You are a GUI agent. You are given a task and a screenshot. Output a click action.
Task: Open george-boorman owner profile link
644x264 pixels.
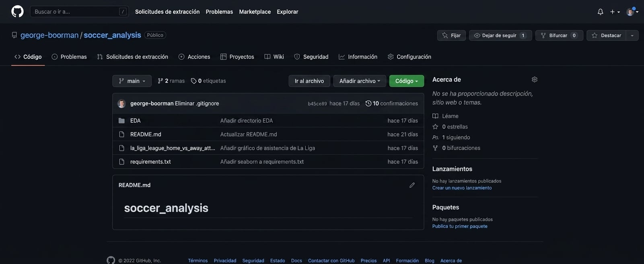click(49, 35)
